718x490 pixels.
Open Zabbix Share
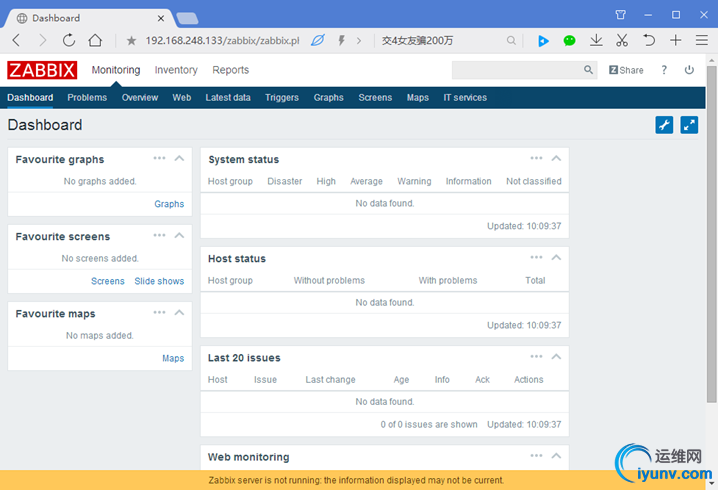[626, 70]
